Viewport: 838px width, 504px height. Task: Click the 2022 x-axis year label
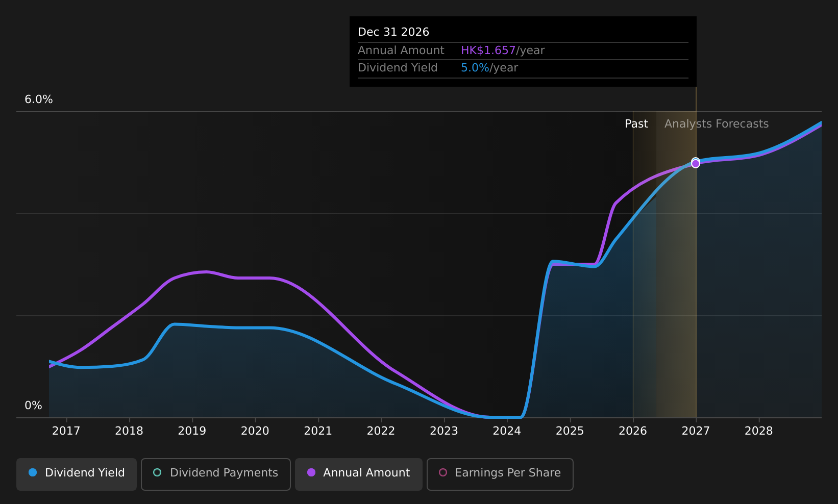(381, 431)
